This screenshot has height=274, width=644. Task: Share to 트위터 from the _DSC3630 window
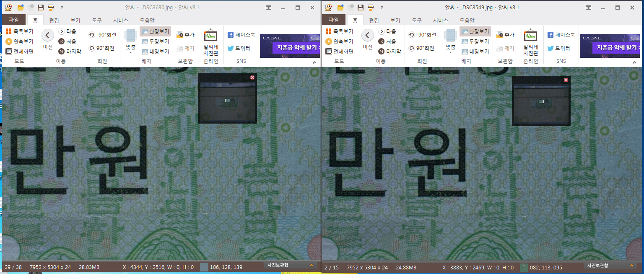239,48
